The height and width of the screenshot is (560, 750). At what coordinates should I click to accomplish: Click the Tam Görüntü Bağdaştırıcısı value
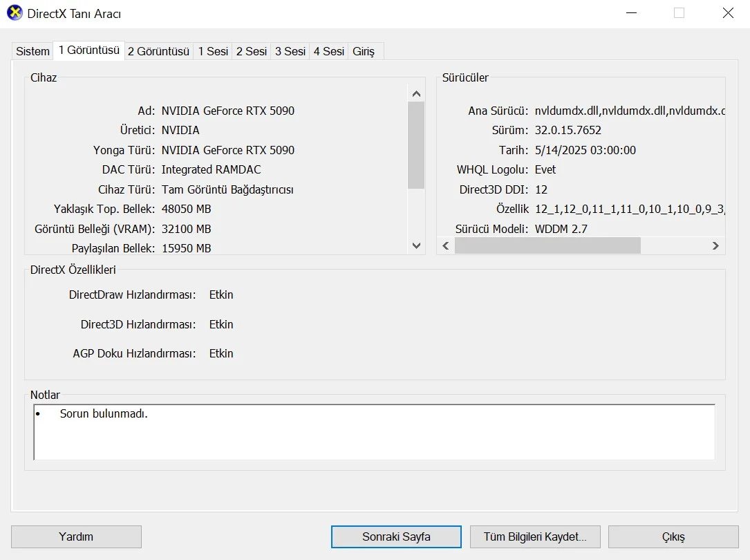pyautogui.click(x=227, y=190)
